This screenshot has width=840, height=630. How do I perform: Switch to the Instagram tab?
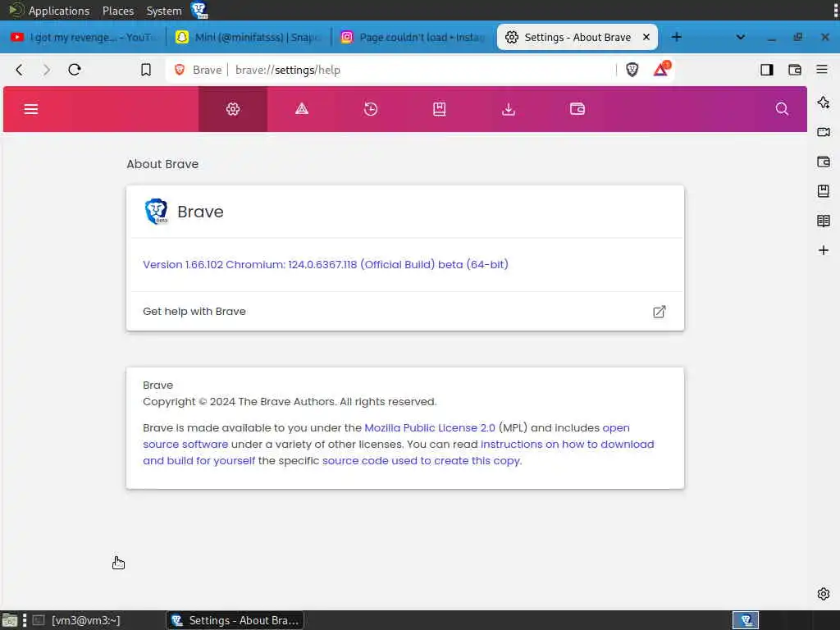click(x=414, y=37)
